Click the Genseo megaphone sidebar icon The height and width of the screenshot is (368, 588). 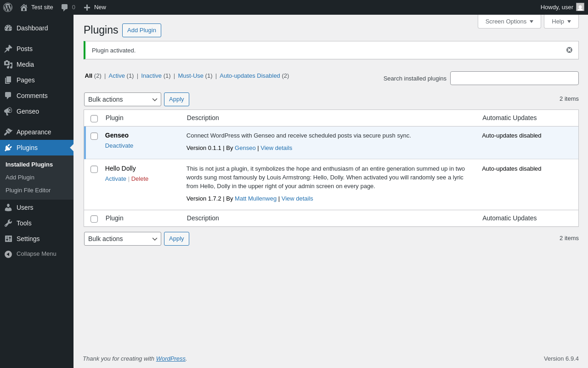click(x=8, y=111)
